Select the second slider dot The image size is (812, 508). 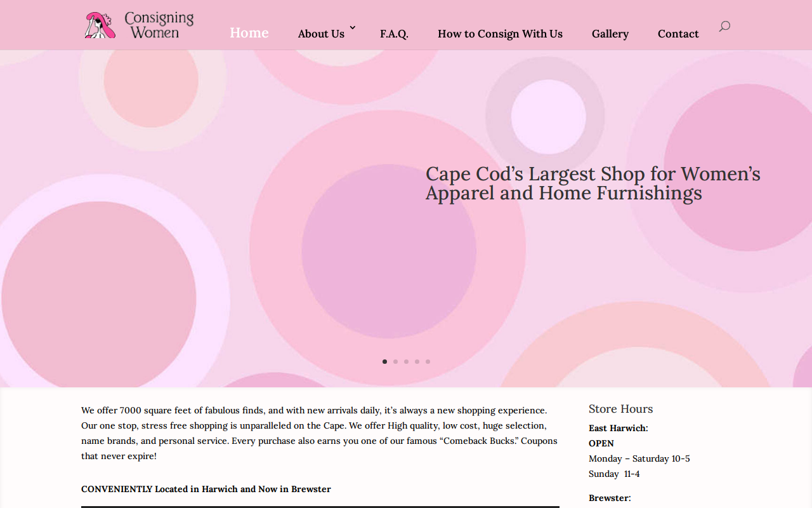coord(395,361)
